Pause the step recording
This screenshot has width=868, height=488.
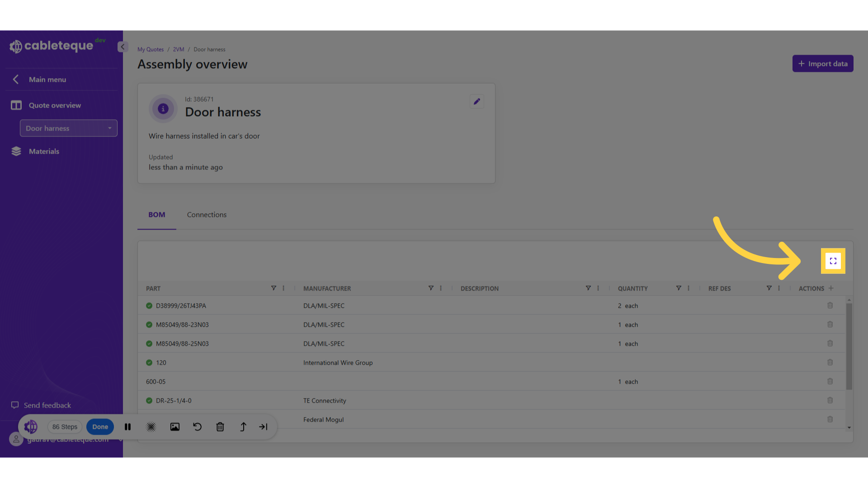pyautogui.click(x=128, y=427)
